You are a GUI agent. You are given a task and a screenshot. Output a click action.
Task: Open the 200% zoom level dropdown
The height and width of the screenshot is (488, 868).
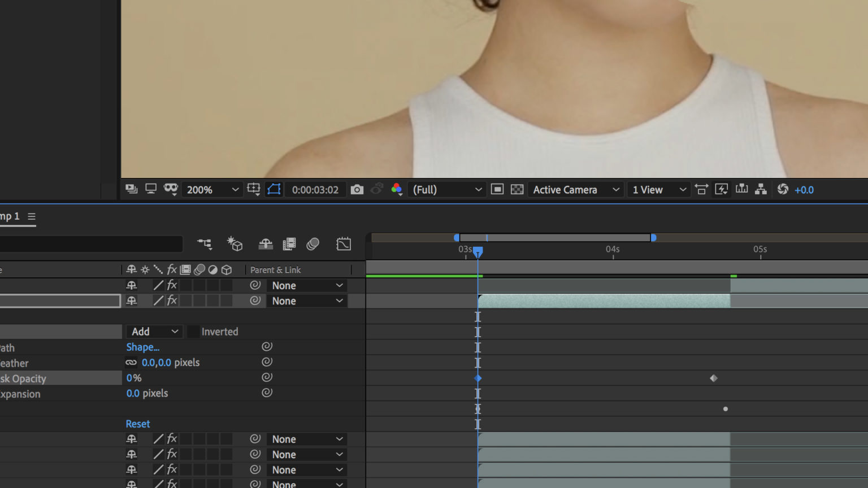tap(212, 189)
